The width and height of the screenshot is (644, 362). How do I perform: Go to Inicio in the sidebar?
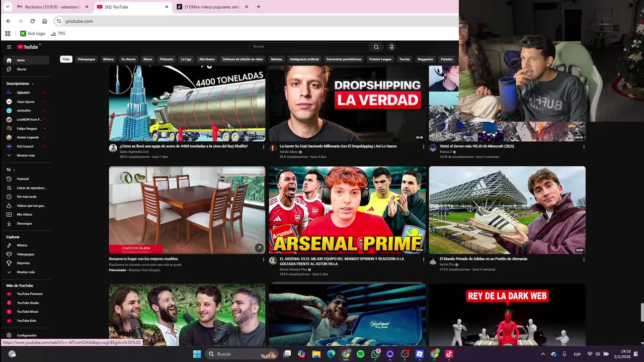pyautogui.click(x=27, y=60)
